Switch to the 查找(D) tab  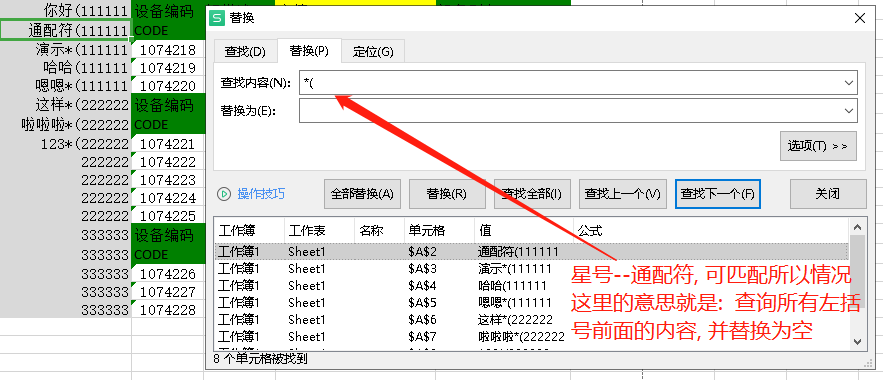coord(245,52)
